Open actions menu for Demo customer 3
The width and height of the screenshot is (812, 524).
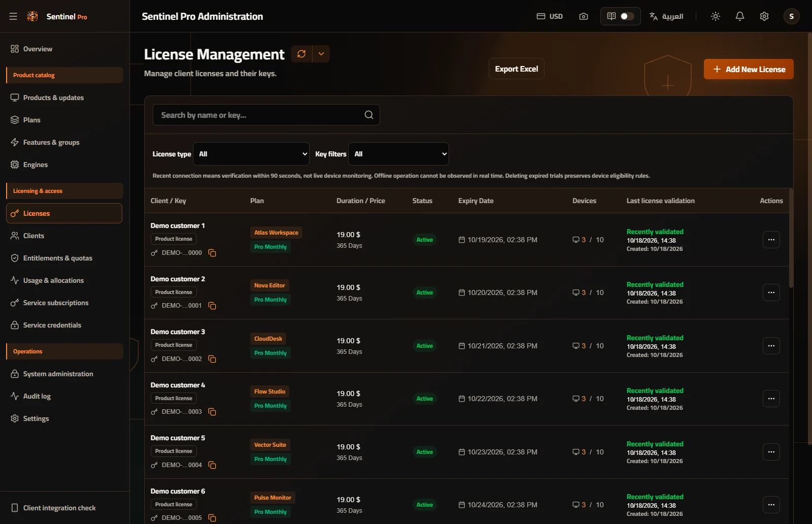click(x=771, y=346)
